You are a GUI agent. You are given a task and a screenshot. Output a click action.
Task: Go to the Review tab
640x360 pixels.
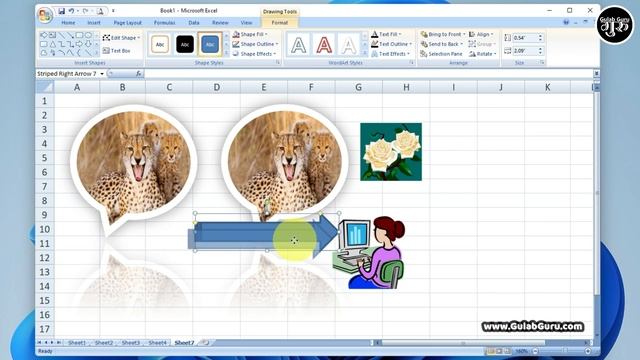[220, 23]
